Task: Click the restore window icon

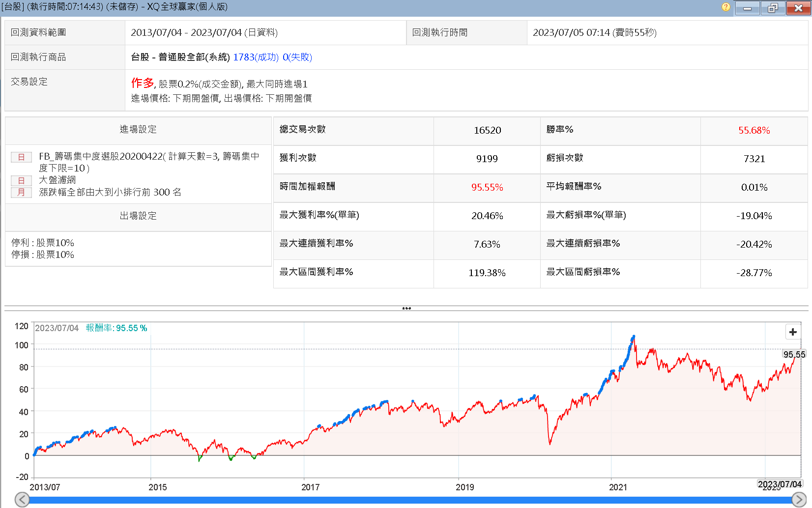Action: [x=773, y=8]
